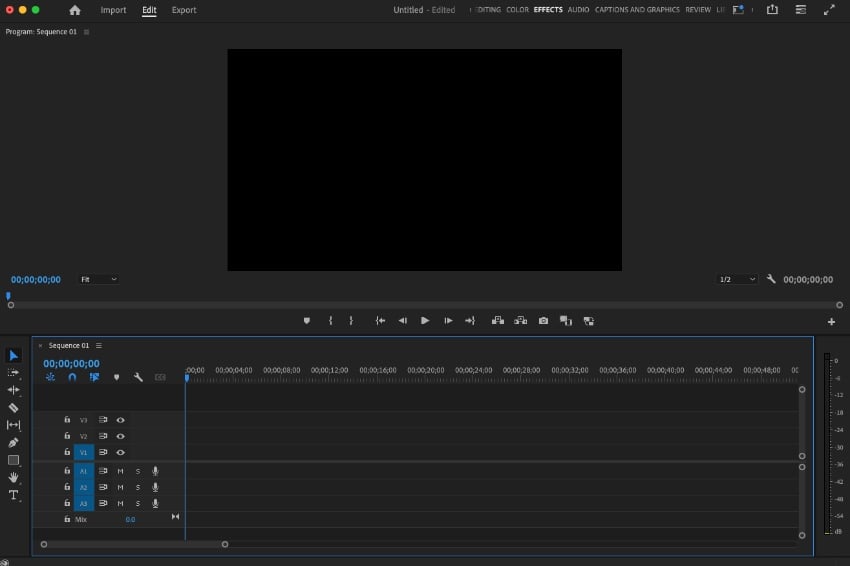Open the Import tab

coord(113,10)
